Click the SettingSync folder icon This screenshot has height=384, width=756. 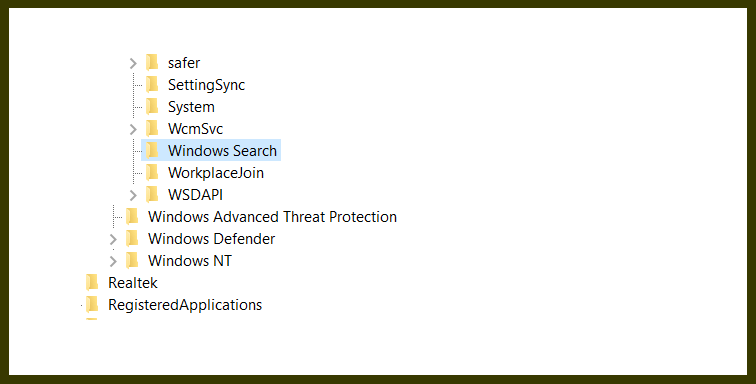pyautogui.click(x=152, y=84)
